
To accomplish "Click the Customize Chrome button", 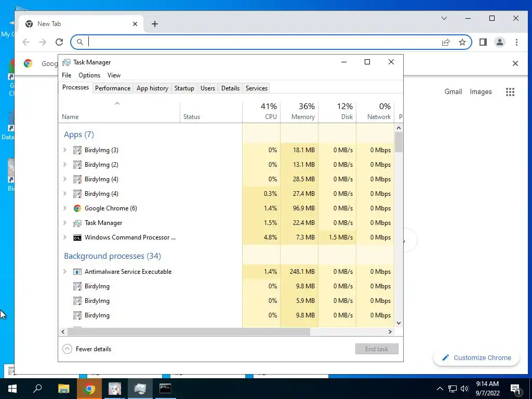I will (476, 358).
